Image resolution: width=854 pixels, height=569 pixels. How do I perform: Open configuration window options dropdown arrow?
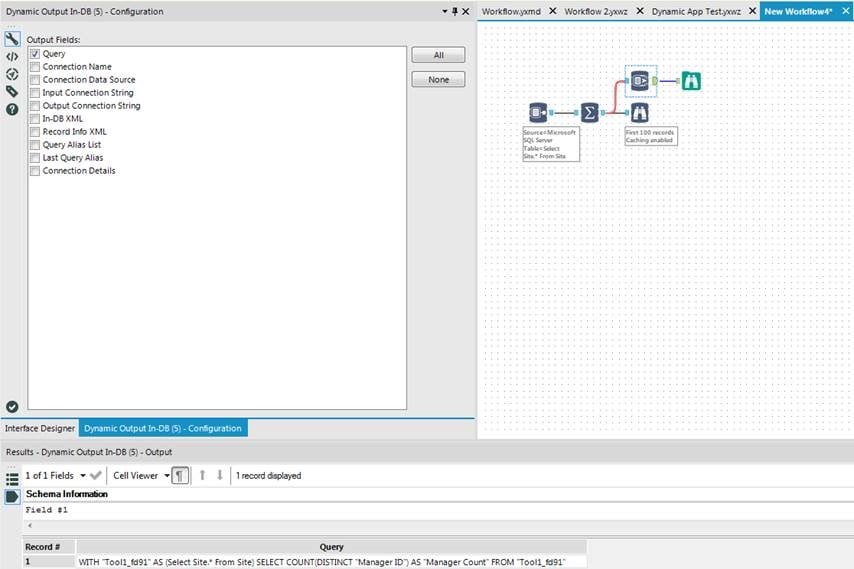click(444, 11)
